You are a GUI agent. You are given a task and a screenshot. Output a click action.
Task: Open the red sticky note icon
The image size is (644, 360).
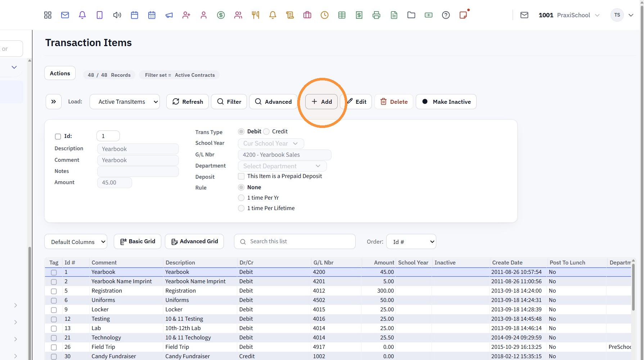[x=463, y=15]
